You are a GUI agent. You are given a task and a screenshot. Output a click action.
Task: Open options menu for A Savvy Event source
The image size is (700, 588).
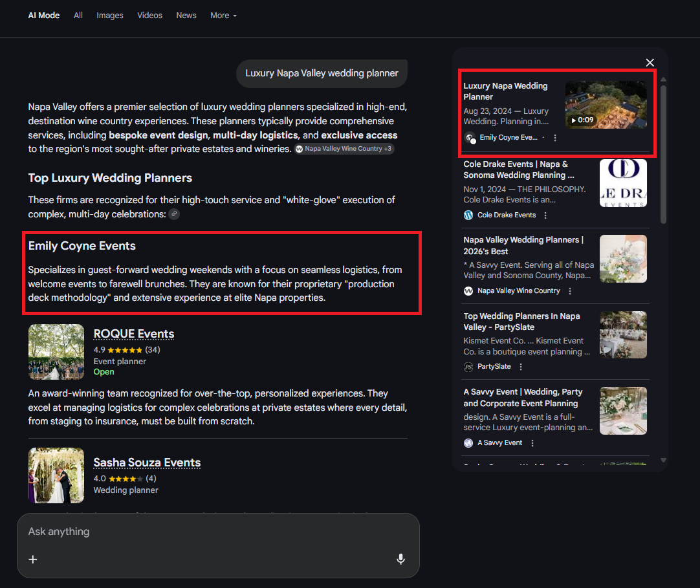click(x=532, y=443)
